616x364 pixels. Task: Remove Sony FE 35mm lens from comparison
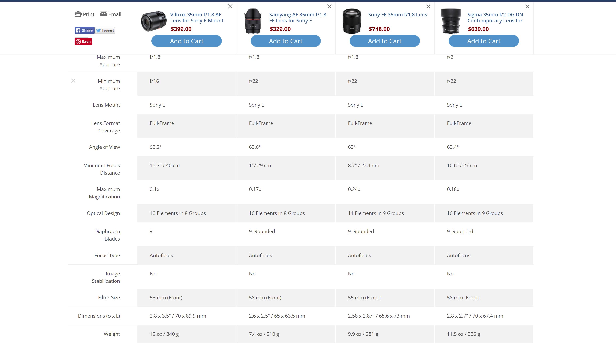428,7
